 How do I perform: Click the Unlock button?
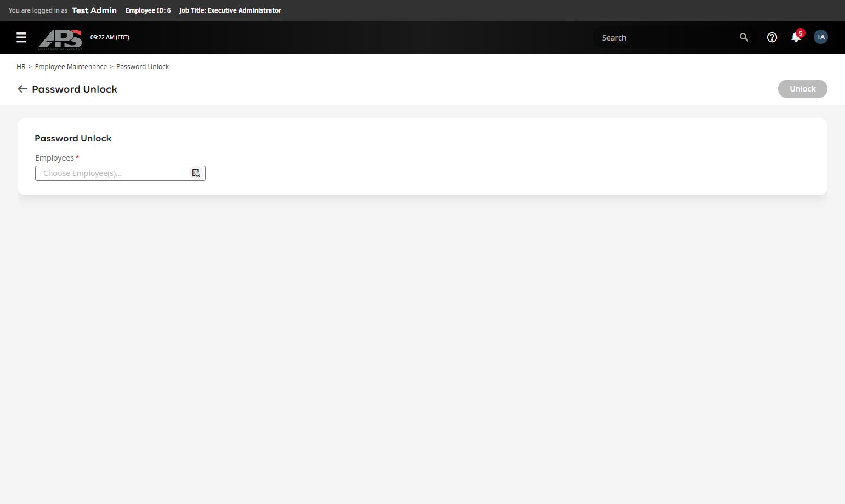(803, 89)
